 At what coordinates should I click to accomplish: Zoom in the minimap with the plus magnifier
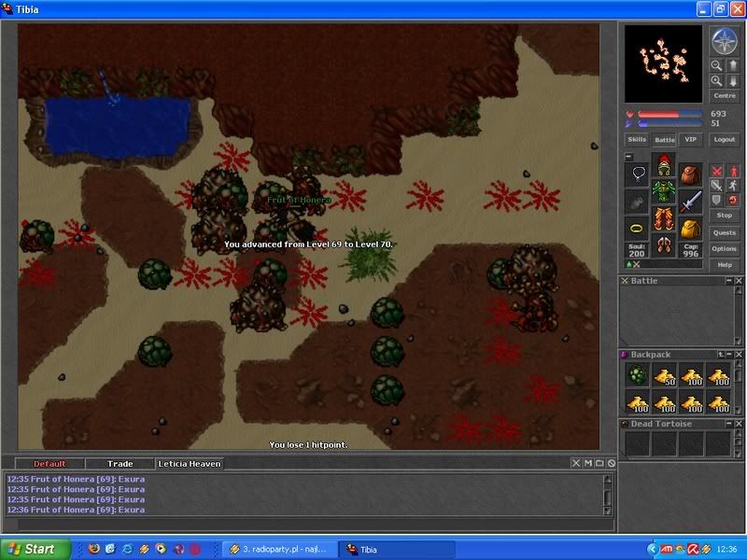coord(716,81)
